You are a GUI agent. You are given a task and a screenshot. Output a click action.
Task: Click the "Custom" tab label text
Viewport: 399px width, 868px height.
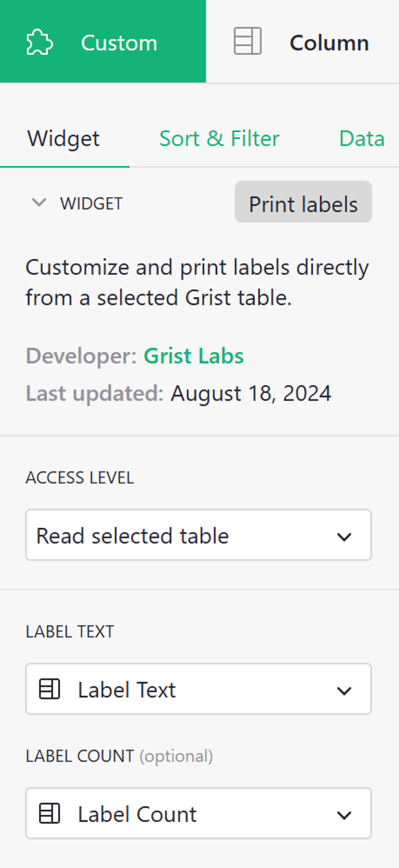119,43
